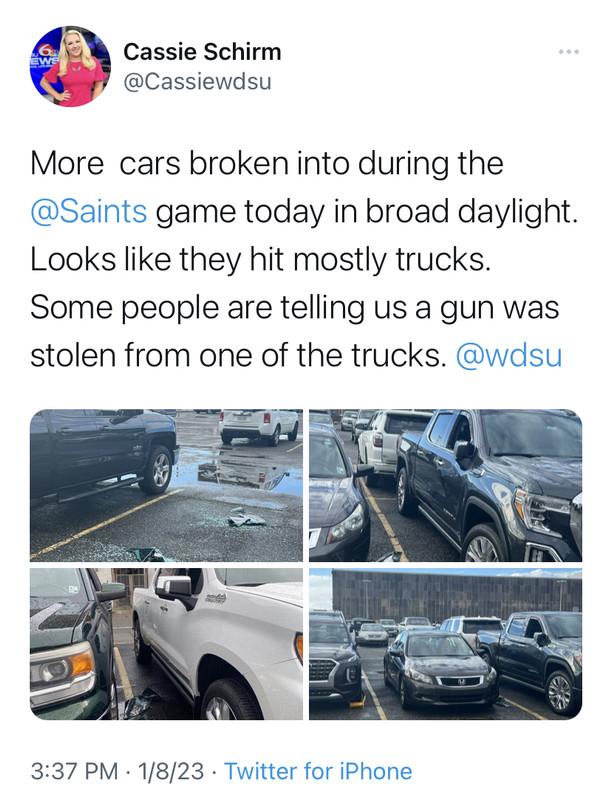Click the 3:37 PM timestamp

pos(74,771)
